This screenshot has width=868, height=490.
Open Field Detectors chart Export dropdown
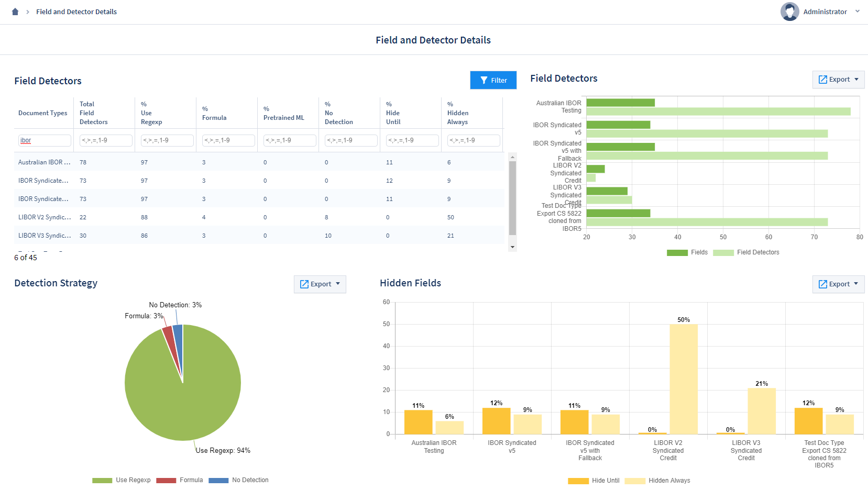click(x=838, y=80)
